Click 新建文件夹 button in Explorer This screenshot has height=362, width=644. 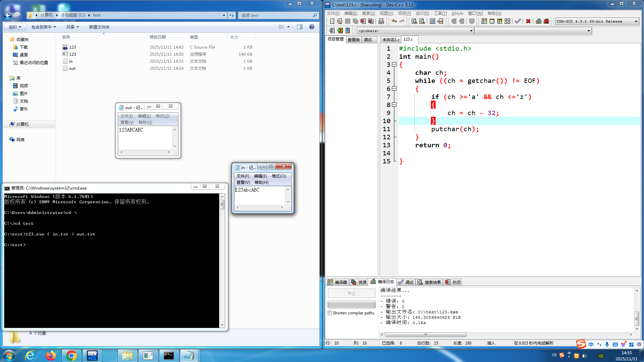tap(99, 27)
